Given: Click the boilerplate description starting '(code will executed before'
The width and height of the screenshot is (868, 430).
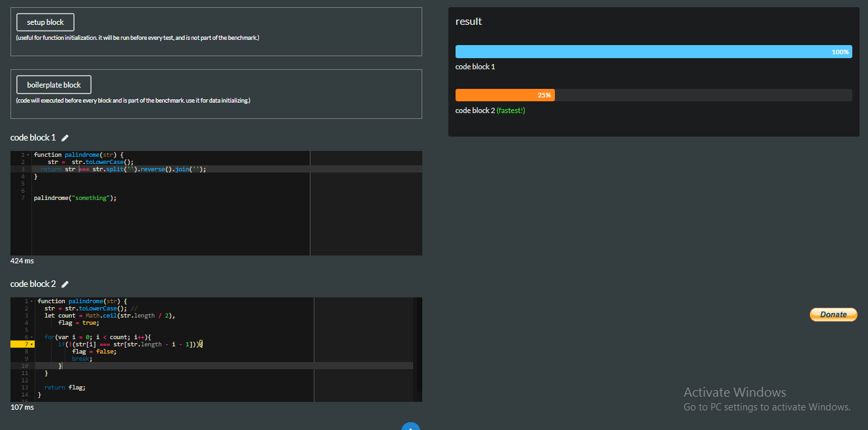Looking at the screenshot, I should pos(133,101).
